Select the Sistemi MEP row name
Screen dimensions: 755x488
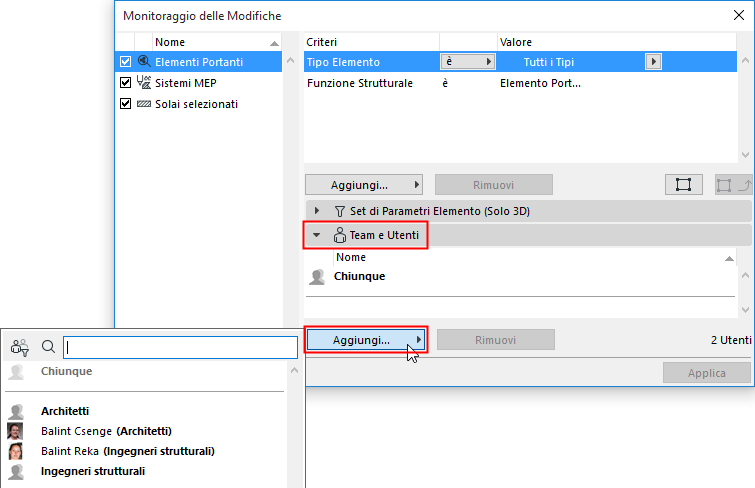pos(186,83)
